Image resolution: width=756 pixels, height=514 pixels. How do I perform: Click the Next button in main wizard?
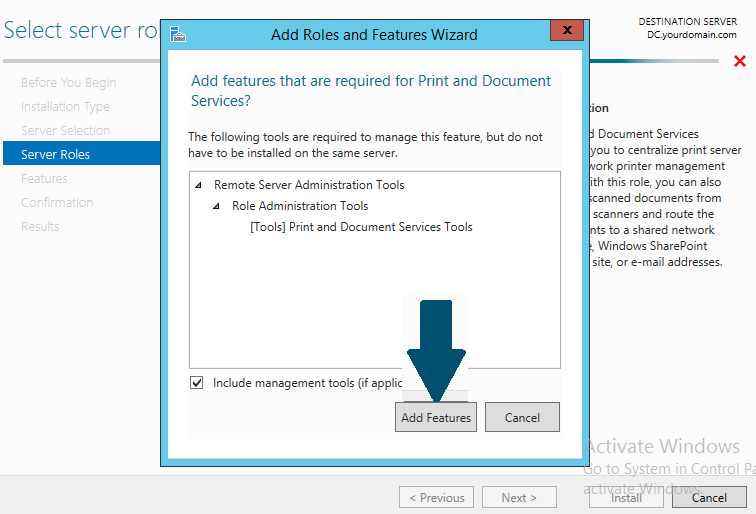point(519,497)
